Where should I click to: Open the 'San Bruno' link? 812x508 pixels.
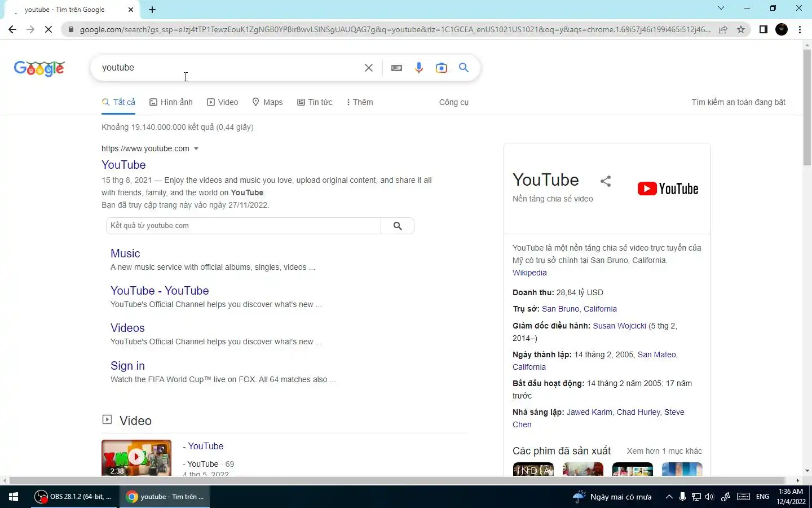pyautogui.click(x=561, y=309)
